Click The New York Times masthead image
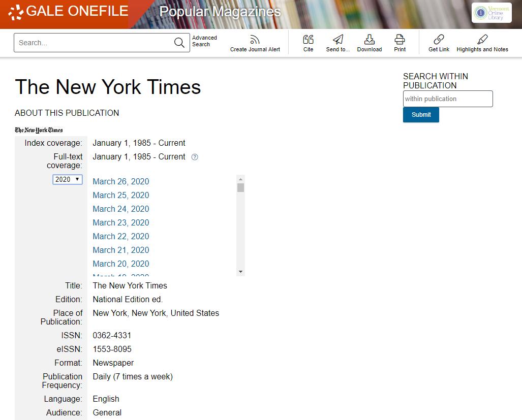522x420 pixels. click(39, 130)
